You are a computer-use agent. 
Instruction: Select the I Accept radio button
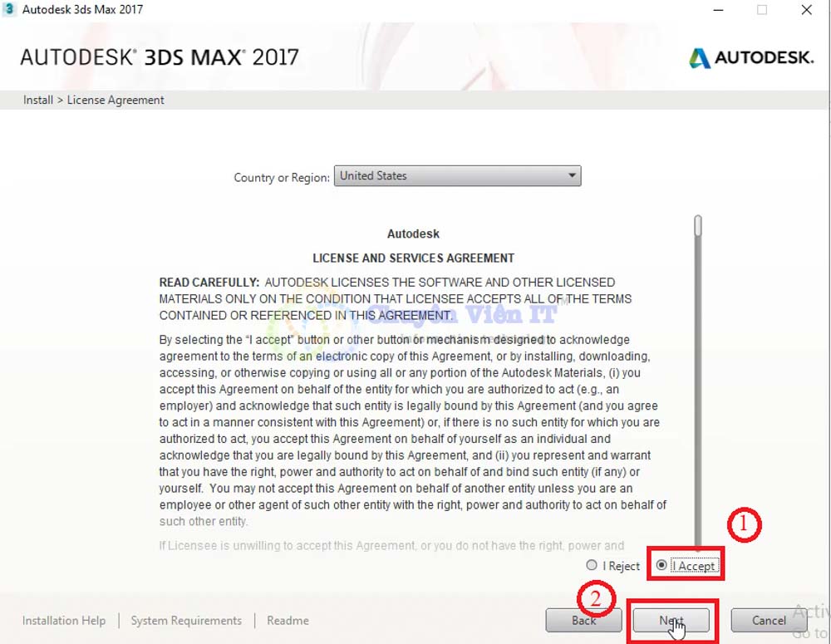661,565
